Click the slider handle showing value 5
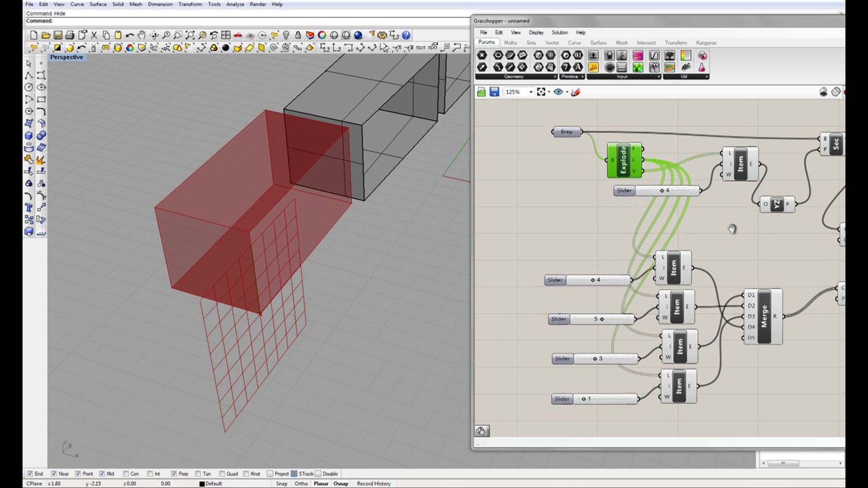 click(602, 319)
